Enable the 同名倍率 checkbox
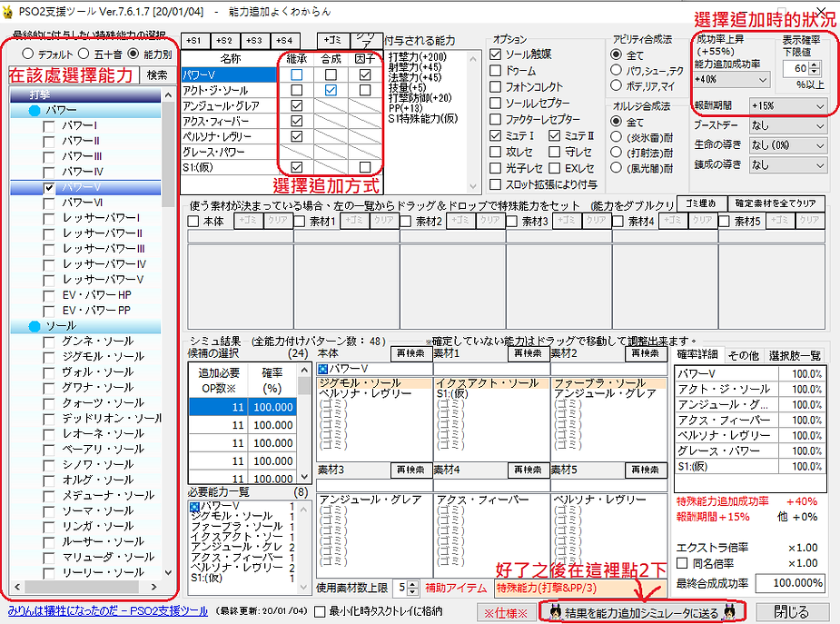840x624 pixels. pyautogui.click(x=682, y=563)
